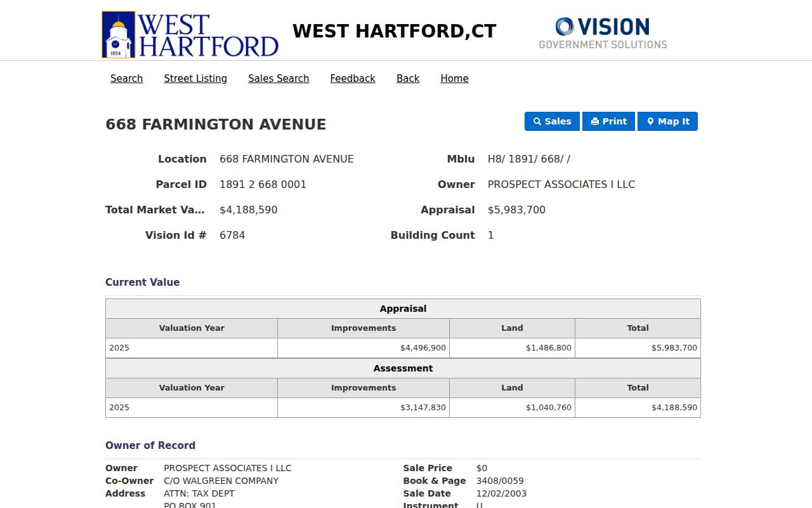The height and width of the screenshot is (508, 812).
Task: Select address line ATTN: TAX DEPT
Action: (x=199, y=493)
